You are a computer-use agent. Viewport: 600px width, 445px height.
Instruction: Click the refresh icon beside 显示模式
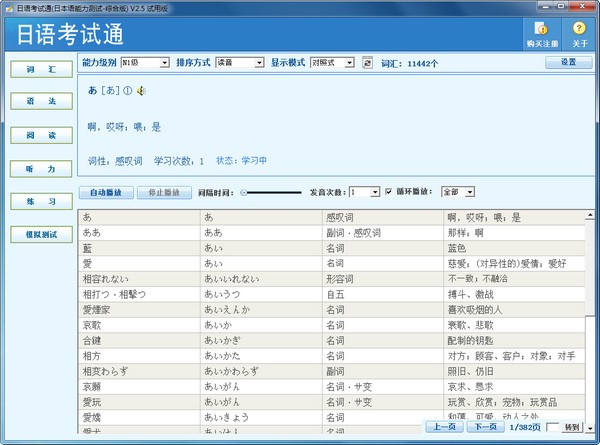pyautogui.click(x=367, y=62)
